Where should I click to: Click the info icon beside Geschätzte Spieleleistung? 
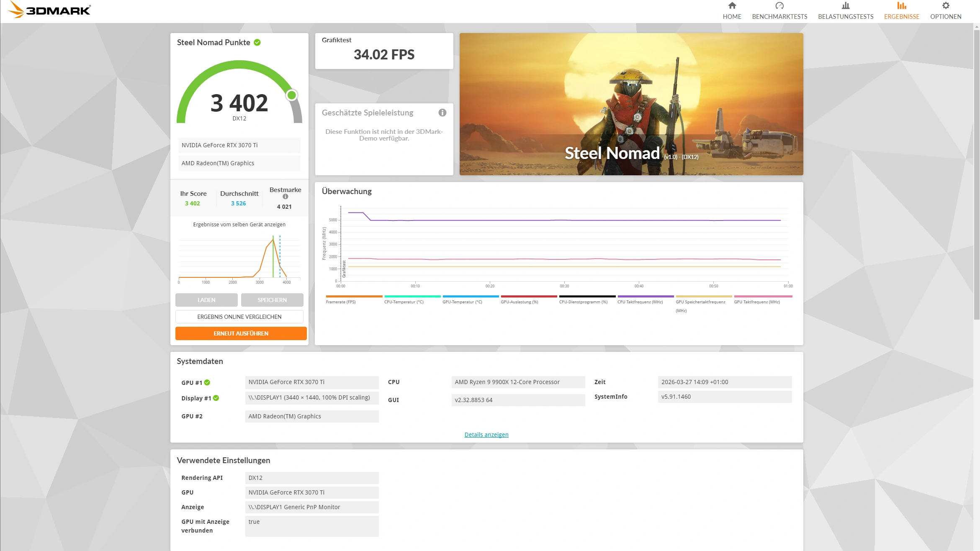(x=442, y=113)
